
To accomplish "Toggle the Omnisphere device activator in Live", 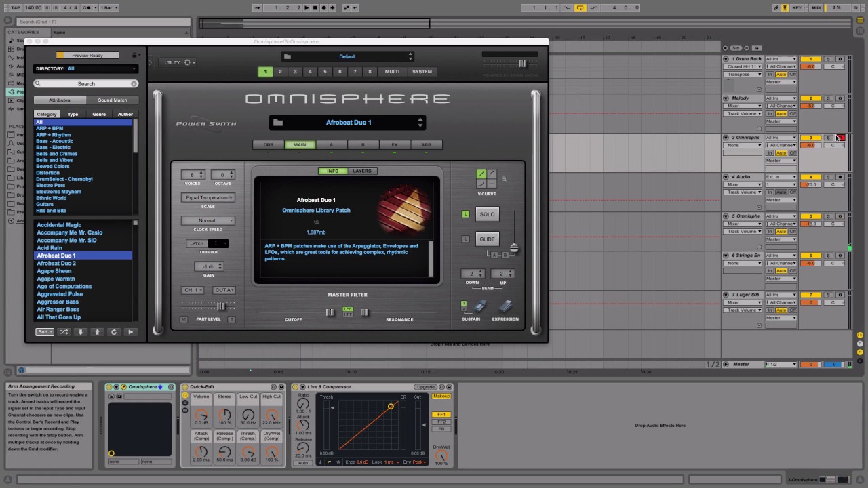I will pos(109,387).
